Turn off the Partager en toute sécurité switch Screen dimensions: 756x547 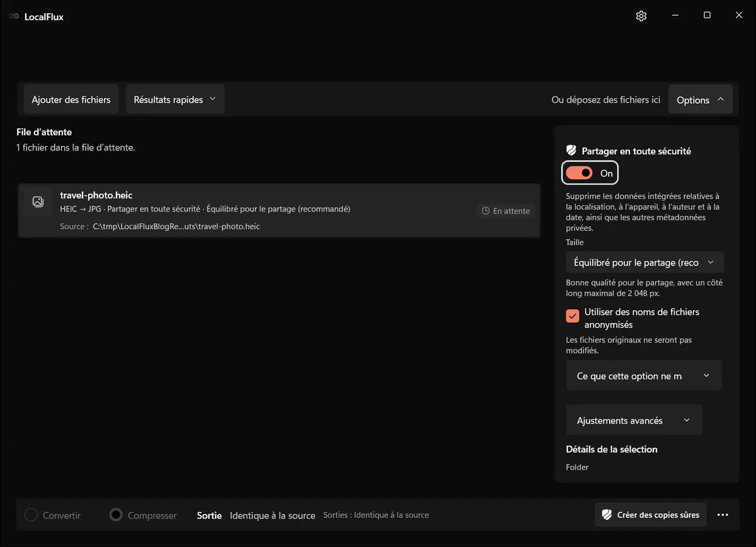(579, 173)
